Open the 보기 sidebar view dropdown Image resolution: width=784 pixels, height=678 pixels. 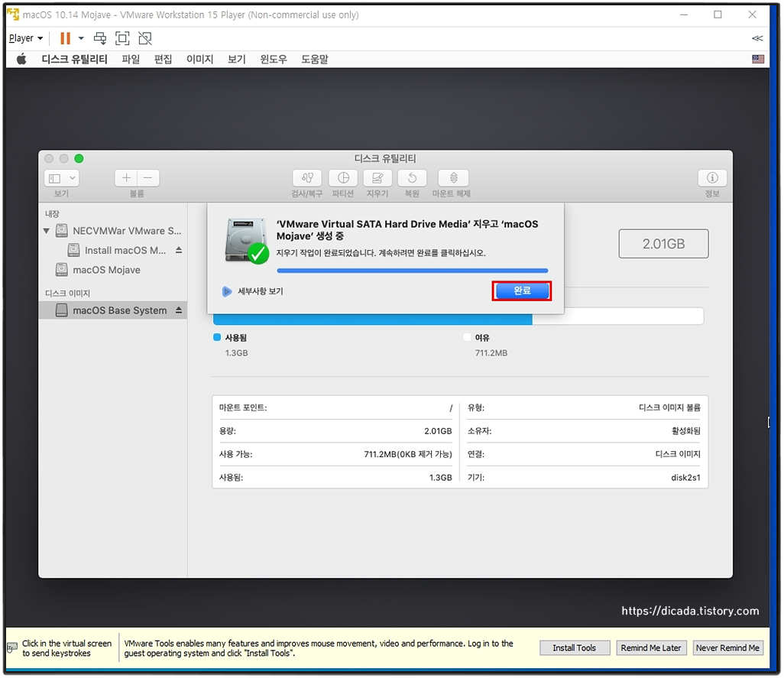(61, 178)
